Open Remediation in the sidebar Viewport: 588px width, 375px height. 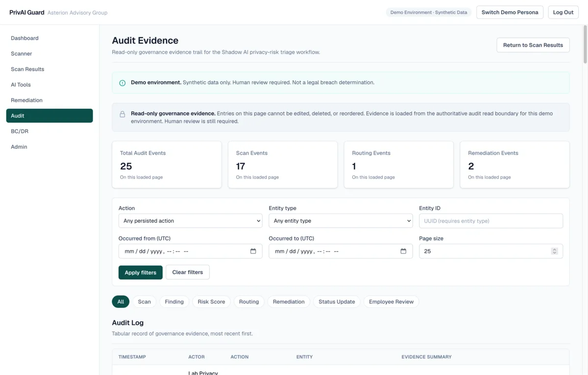[x=49, y=100]
